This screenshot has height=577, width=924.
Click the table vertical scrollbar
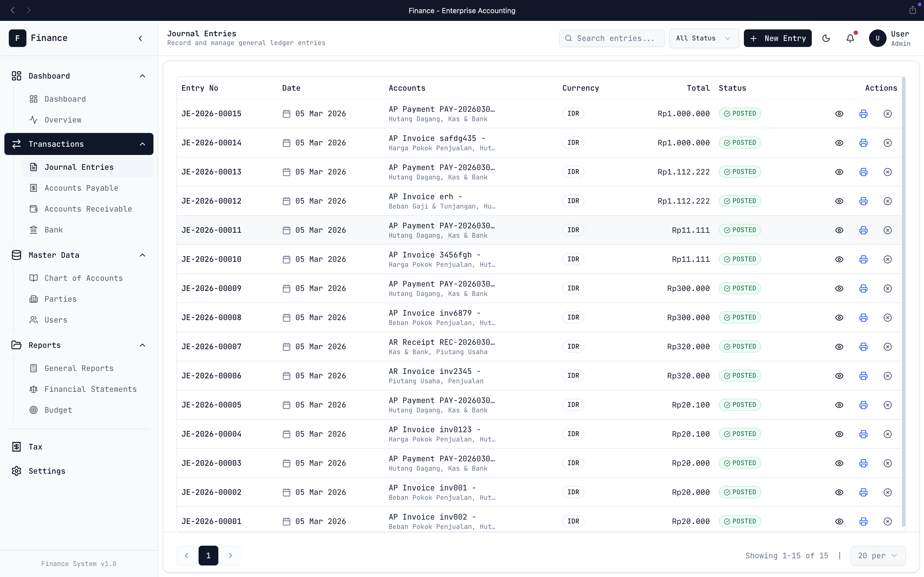point(903,301)
